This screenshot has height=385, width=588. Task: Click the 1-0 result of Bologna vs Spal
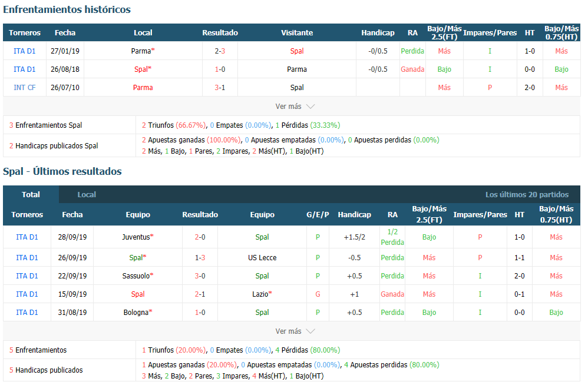[x=200, y=313]
